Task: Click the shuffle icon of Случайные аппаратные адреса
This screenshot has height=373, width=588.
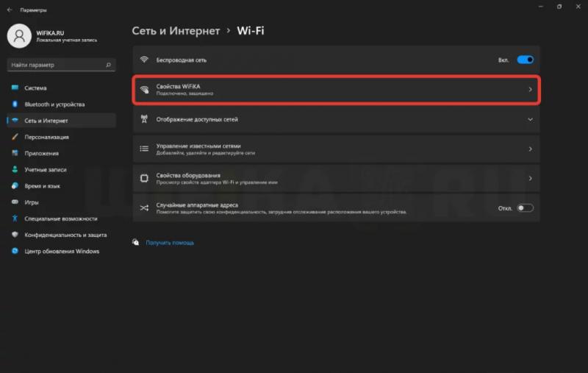Action: point(144,208)
